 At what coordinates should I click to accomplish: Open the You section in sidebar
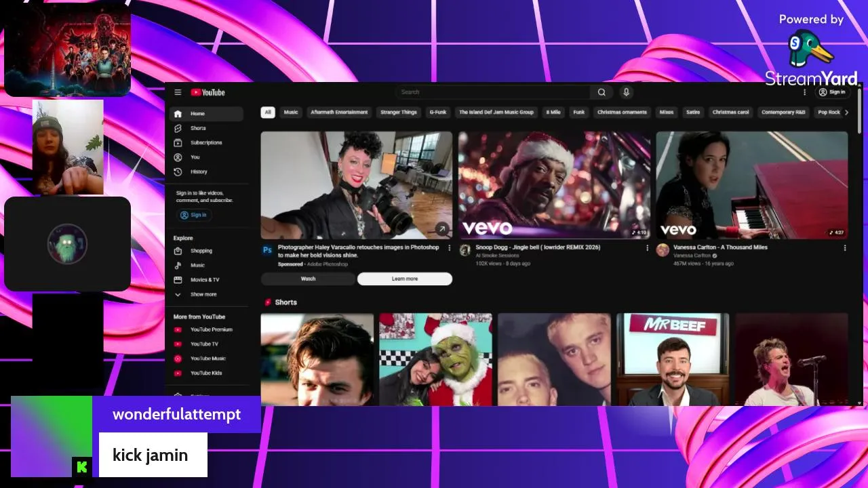point(206,157)
